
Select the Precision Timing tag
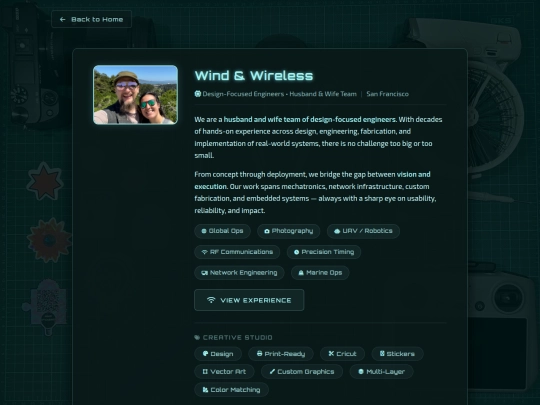point(324,252)
